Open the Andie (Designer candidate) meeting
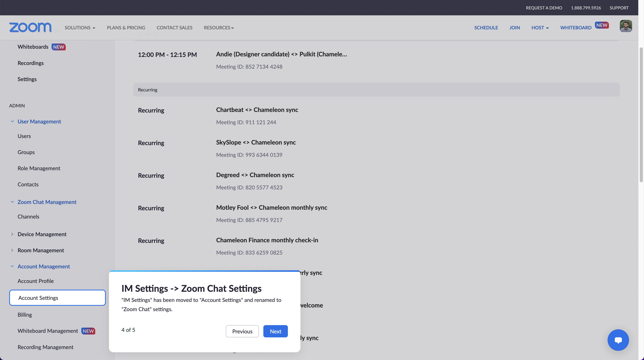The width and height of the screenshot is (644, 360). pyautogui.click(x=282, y=54)
